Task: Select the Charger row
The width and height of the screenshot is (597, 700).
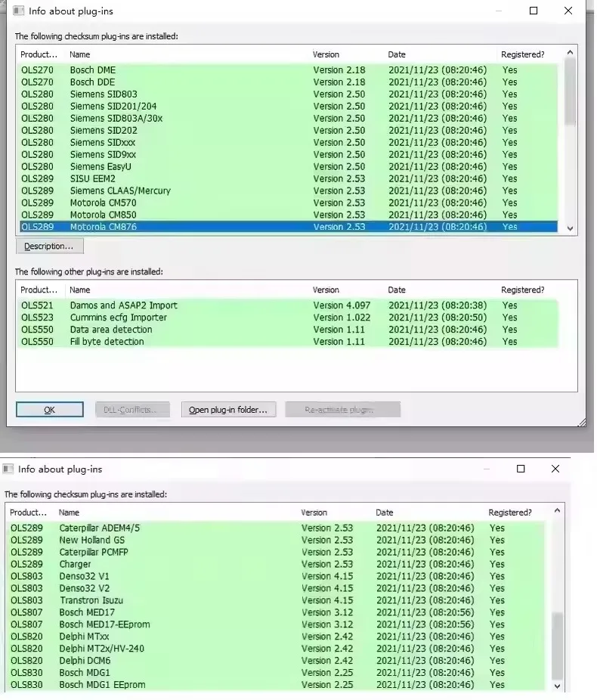Action: 277,564
